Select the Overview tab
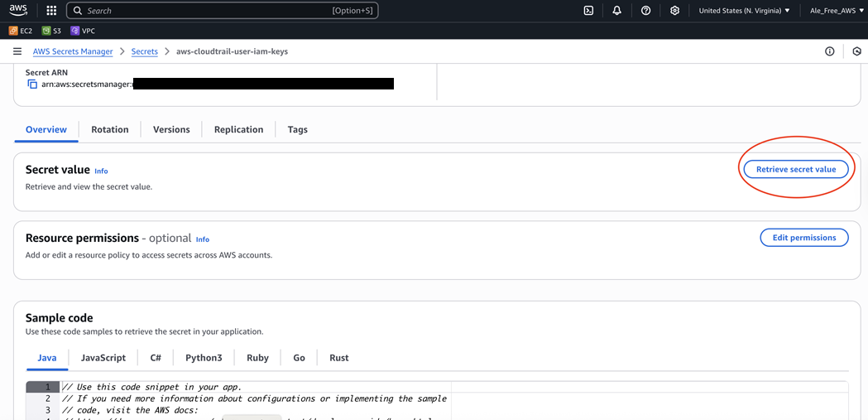The image size is (868, 420). [46, 130]
